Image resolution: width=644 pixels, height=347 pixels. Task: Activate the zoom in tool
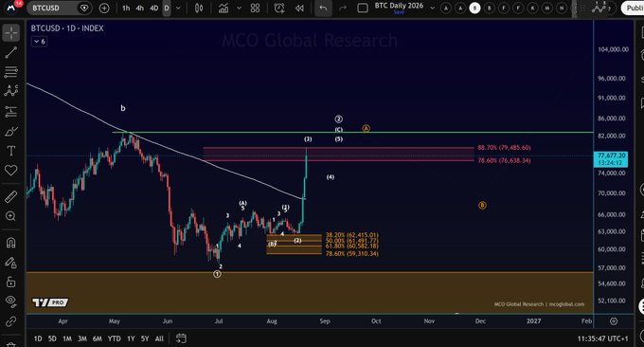[x=11, y=216]
